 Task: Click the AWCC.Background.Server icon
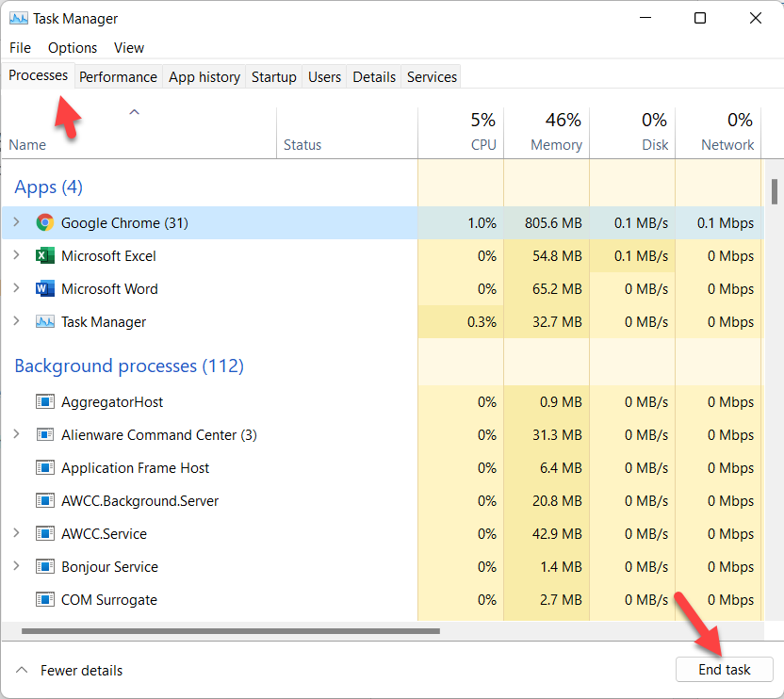[44, 501]
